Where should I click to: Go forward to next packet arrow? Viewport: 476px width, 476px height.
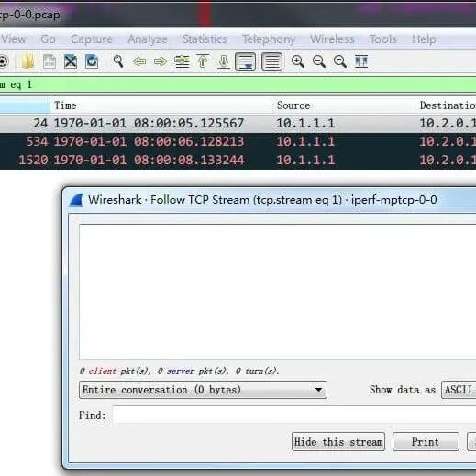(161, 61)
